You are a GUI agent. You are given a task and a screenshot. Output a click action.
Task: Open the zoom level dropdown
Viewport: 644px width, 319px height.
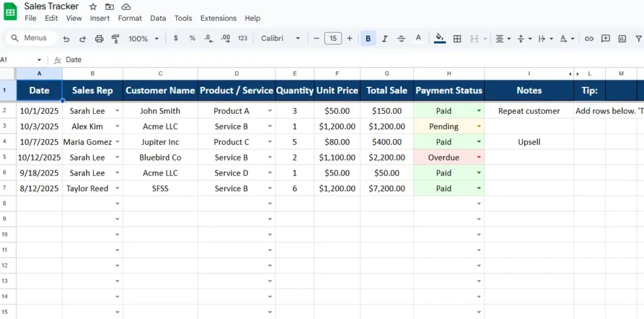(143, 38)
